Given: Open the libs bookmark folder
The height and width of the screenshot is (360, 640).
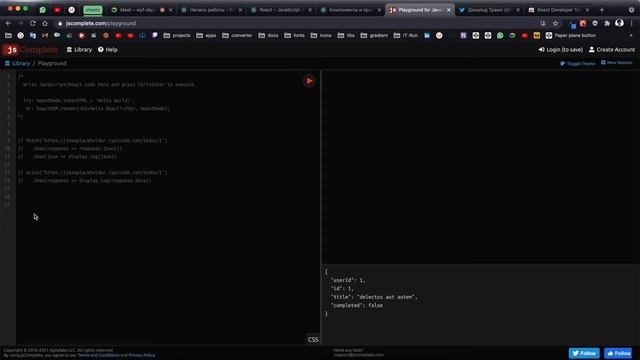Looking at the screenshot, I should tap(346, 36).
